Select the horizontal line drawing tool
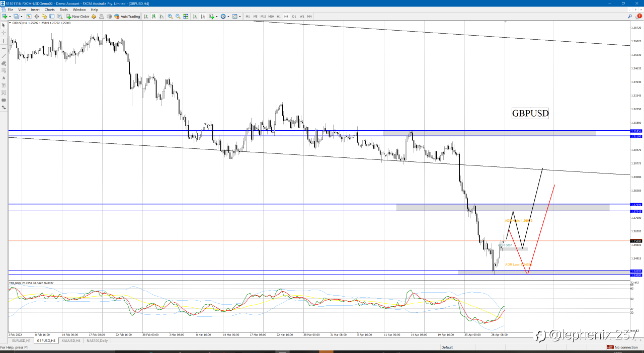 click(x=4, y=48)
